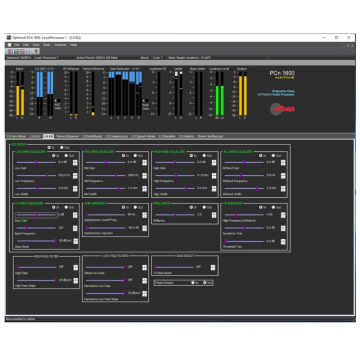
Task: Enable Phase Rotator with the In radio
Action: click(x=193, y=283)
